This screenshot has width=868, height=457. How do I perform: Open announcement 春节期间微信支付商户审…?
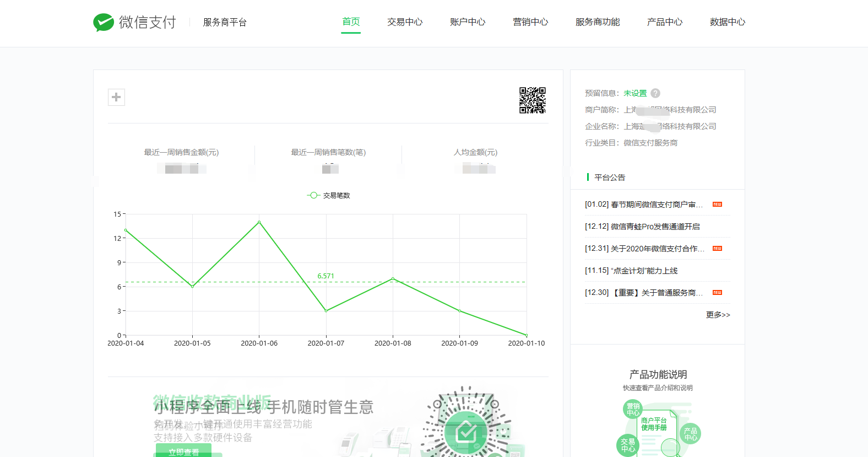(x=644, y=205)
